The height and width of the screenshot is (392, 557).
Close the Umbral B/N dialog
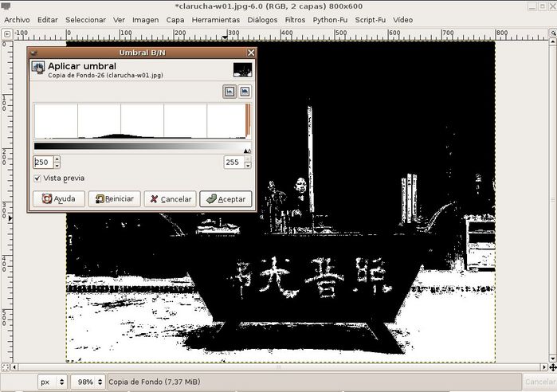tap(251, 53)
